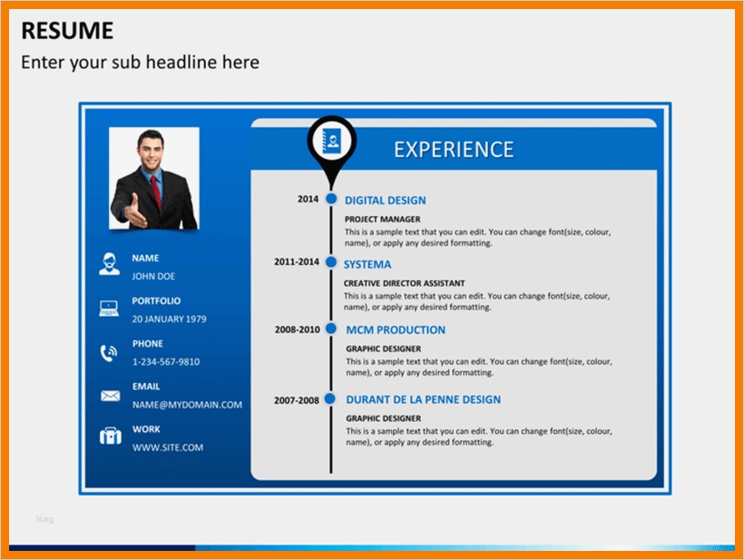Click the sub headline placeholder text
The width and height of the screenshot is (744, 560).
[138, 62]
